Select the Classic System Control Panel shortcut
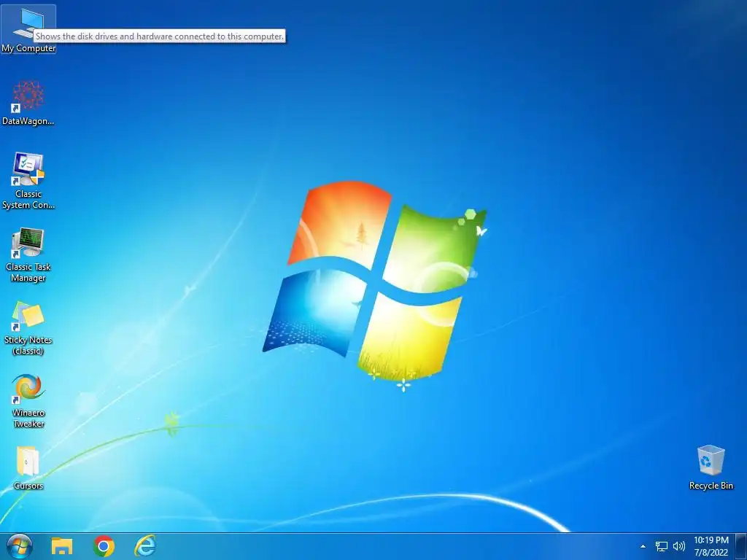The image size is (747, 560). click(x=28, y=181)
